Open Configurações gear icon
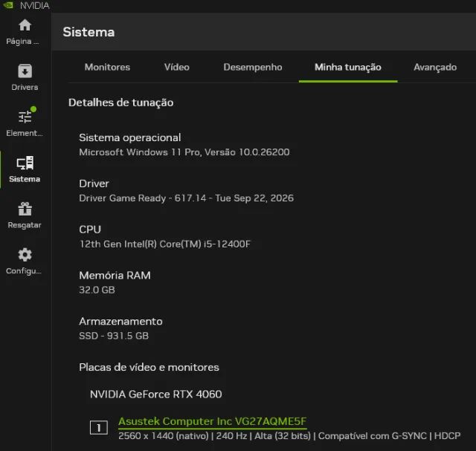Viewport: 476px width, 451px height. click(x=25, y=255)
